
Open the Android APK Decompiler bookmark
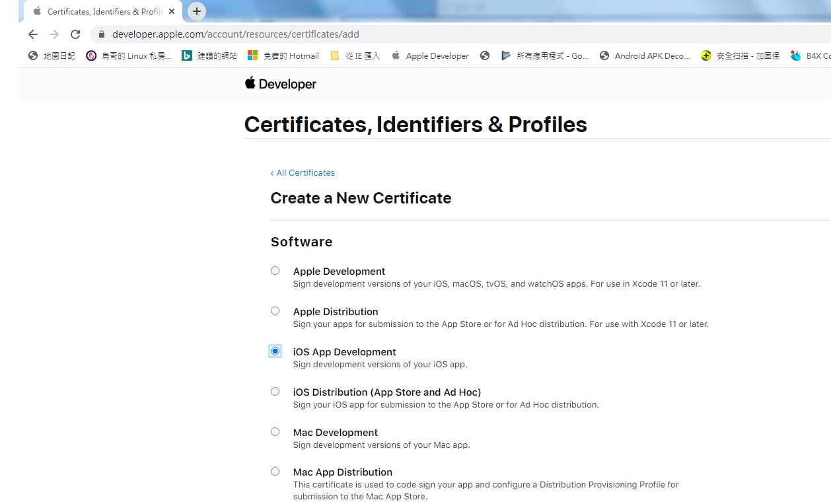click(645, 56)
